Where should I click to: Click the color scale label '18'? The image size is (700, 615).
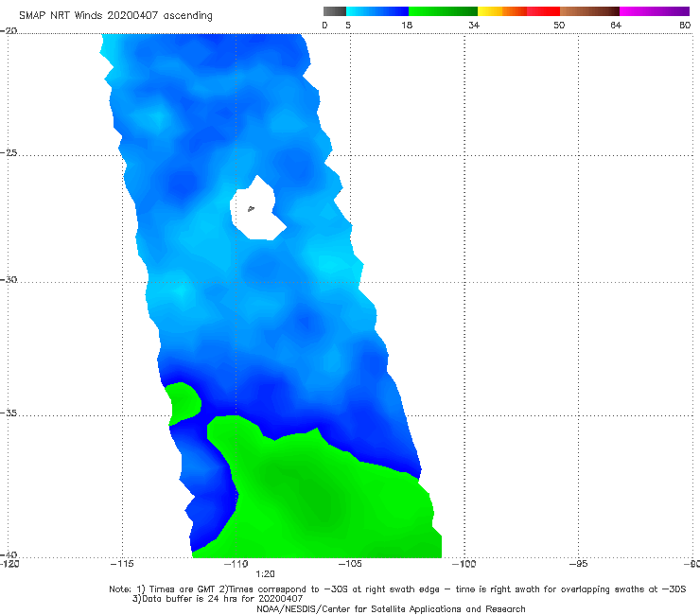click(x=407, y=25)
